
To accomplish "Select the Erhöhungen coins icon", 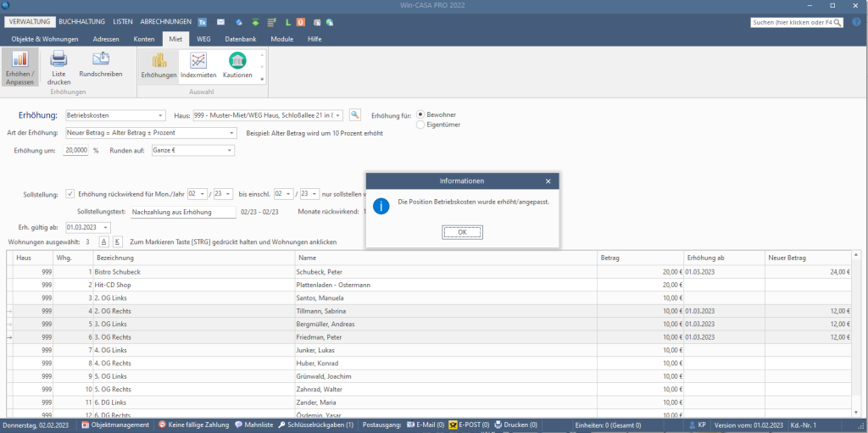I will point(159,60).
